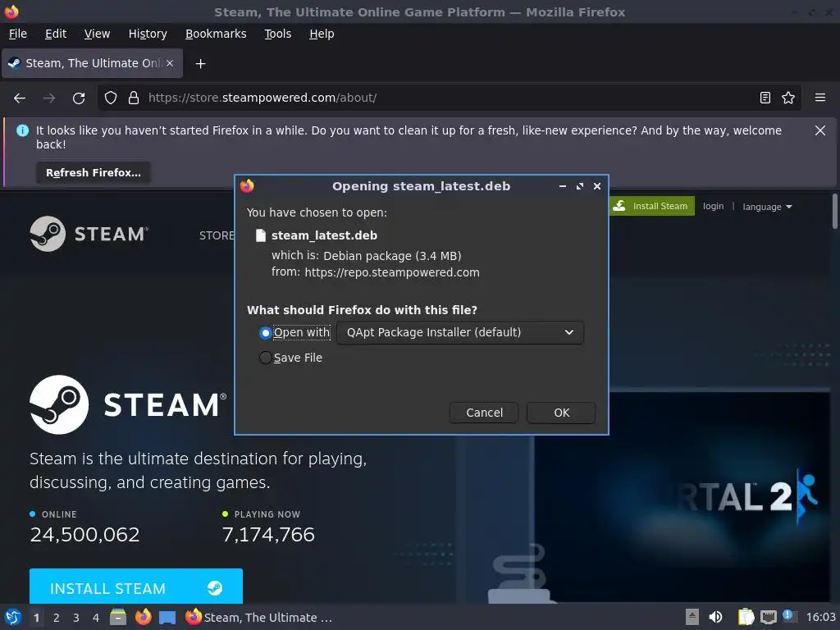
Task: Click the removable media eject tray icon
Action: pyautogui.click(x=692, y=617)
